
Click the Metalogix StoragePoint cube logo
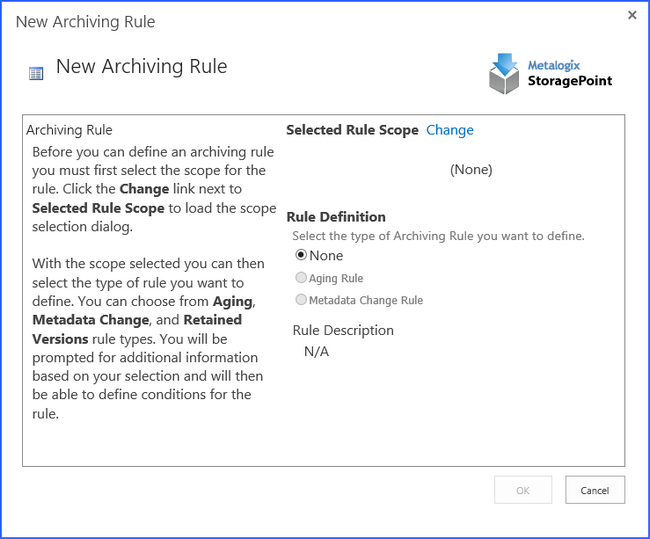coord(504,74)
